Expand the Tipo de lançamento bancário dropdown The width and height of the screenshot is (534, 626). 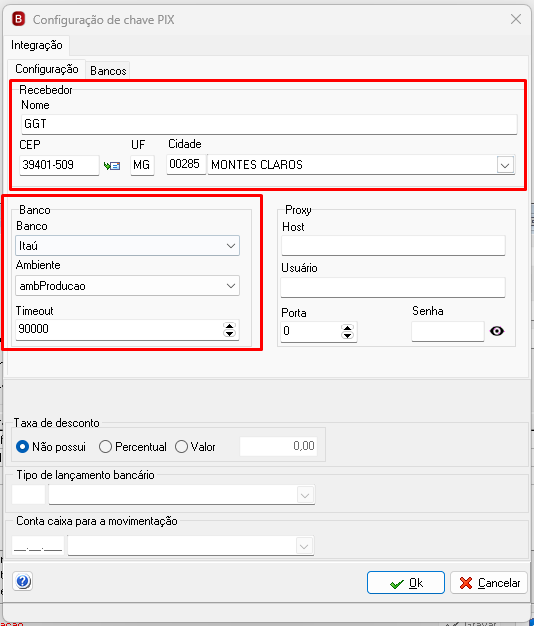[x=305, y=495]
